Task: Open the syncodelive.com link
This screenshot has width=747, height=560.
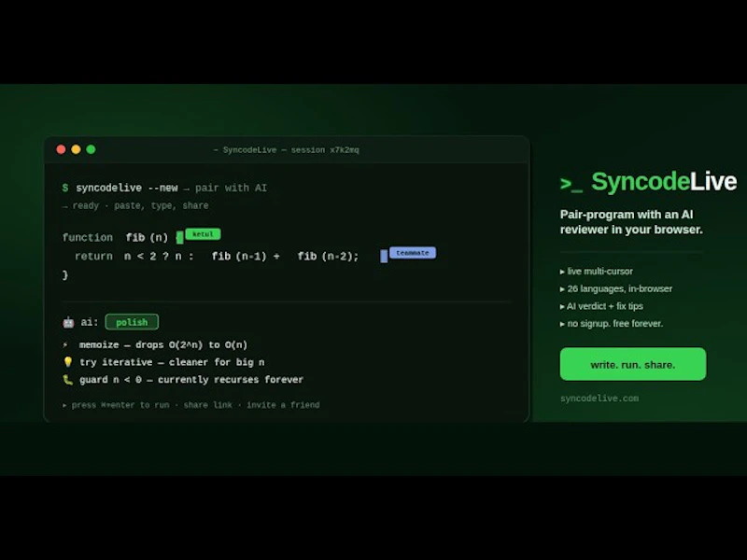Action: click(x=599, y=399)
